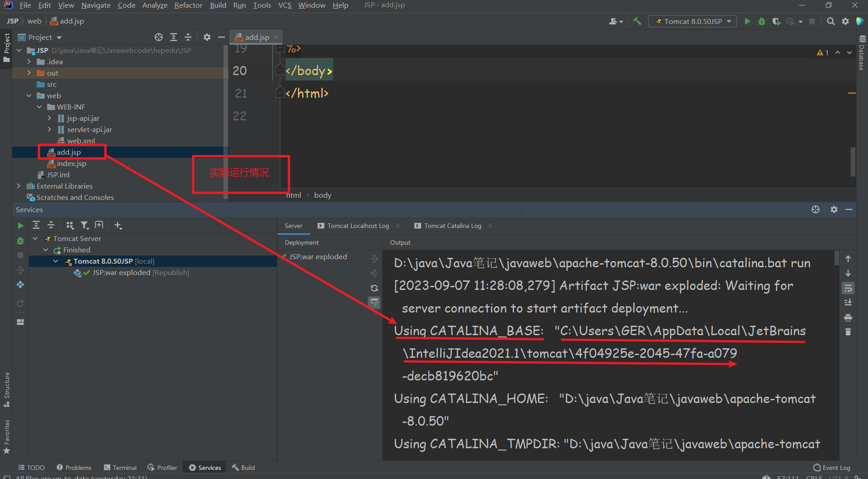
Task: Click the warning count indicator in editor
Action: 823,52
